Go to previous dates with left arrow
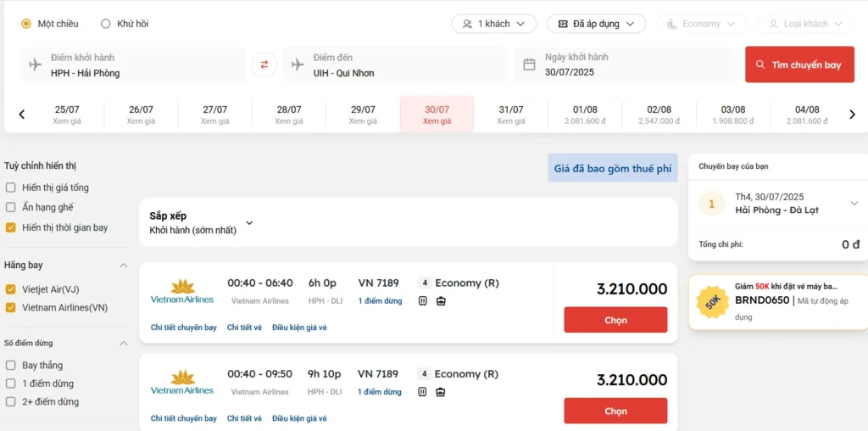Viewport: 868px width, 431px height. click(22, 115)
